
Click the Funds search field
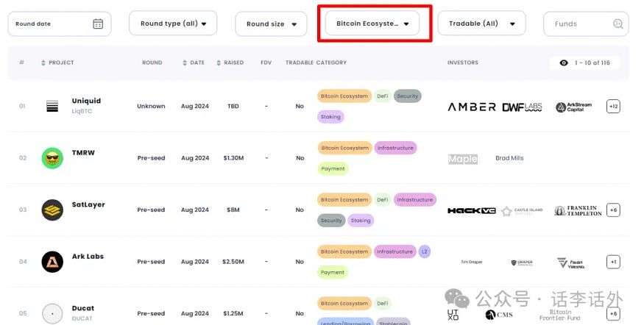coord(586,24)
